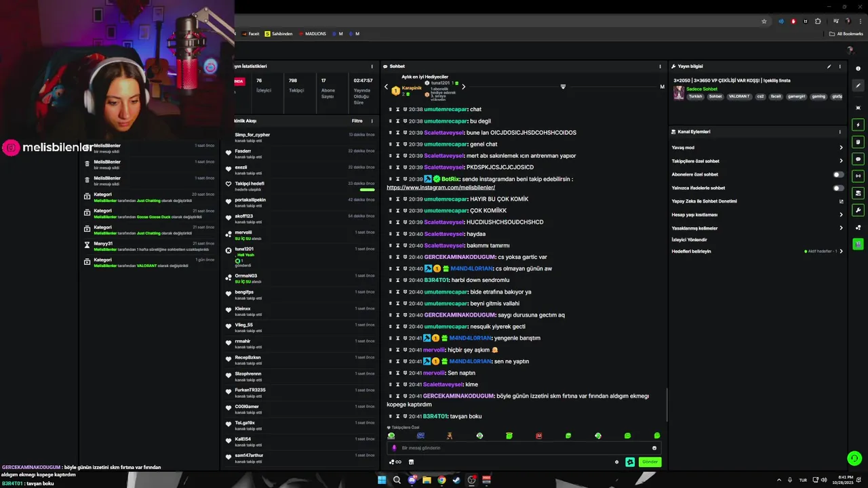Click the 798 Takipçi statistic
The height and width of the screenshot is (488, 868).
click(x=296, y=85)
